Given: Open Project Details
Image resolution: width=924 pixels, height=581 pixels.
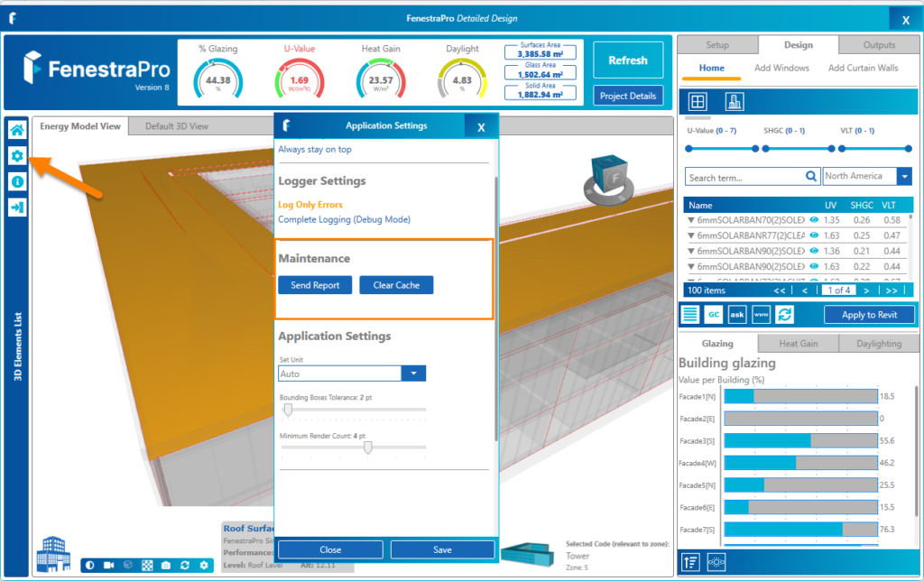Looking at the screenshot, I should [x=628, y=96].
